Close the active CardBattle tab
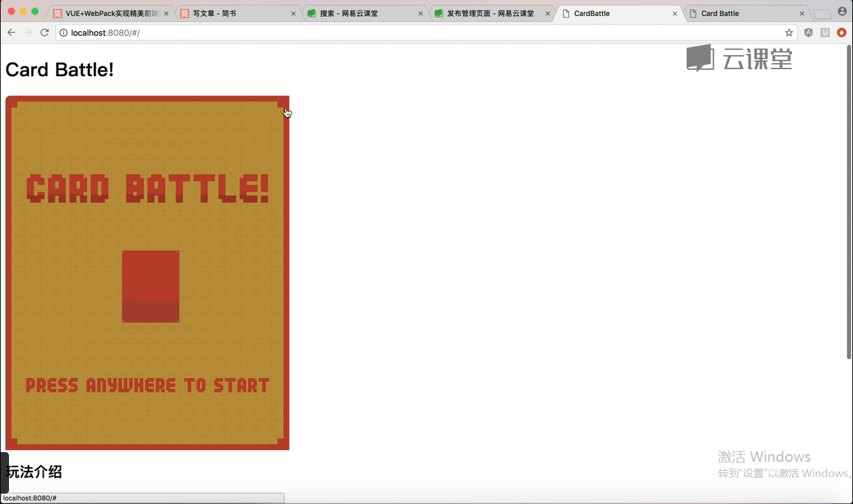853x504 pixels. coord(675,13)
